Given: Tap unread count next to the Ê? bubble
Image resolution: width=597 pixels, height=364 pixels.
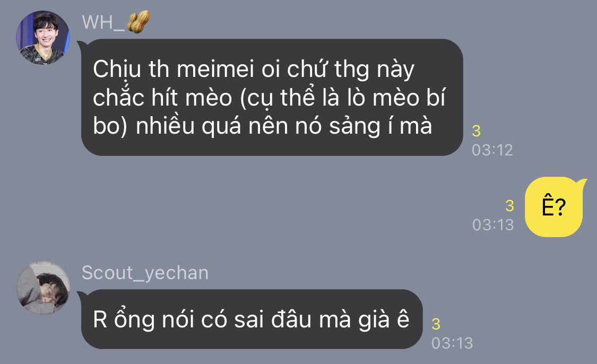Looking at the screenshot, I should coord(509,205).
